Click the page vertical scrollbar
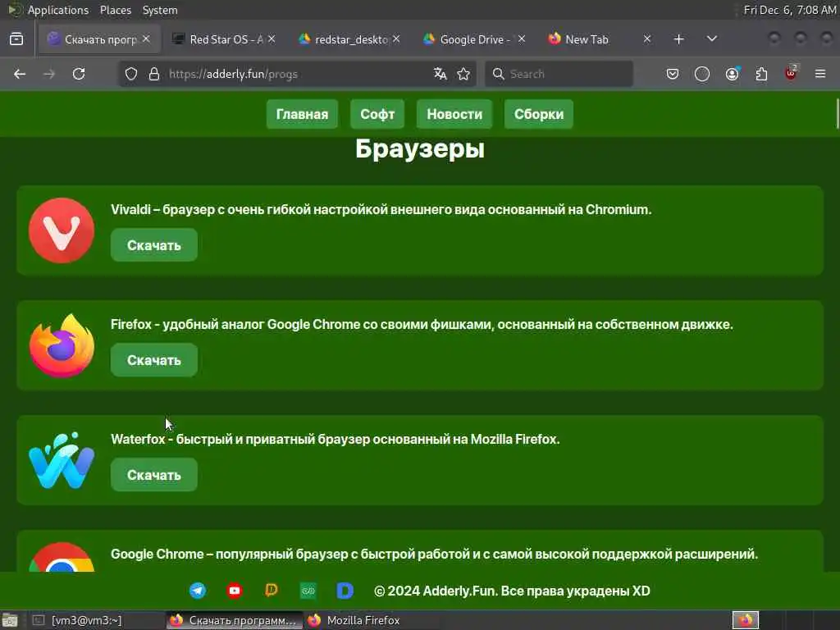This screenshot has width=840, height=630. point(838,113)
